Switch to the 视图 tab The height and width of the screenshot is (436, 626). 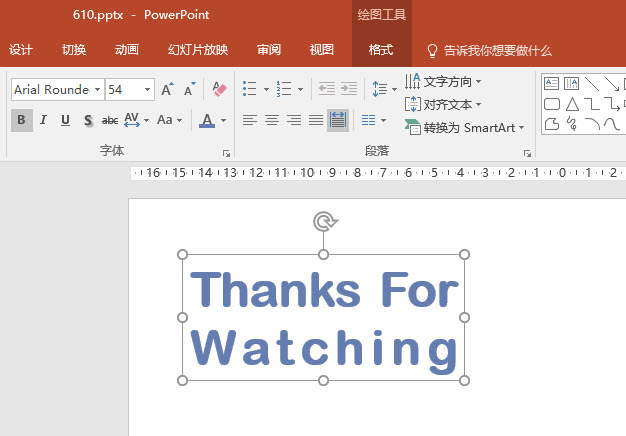coord(322,50)
